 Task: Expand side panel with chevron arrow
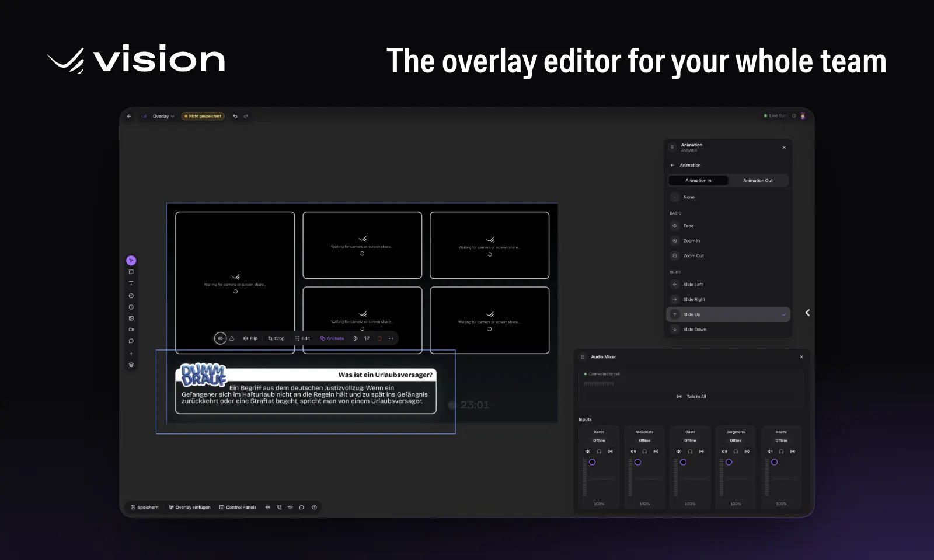click(807, 313)
